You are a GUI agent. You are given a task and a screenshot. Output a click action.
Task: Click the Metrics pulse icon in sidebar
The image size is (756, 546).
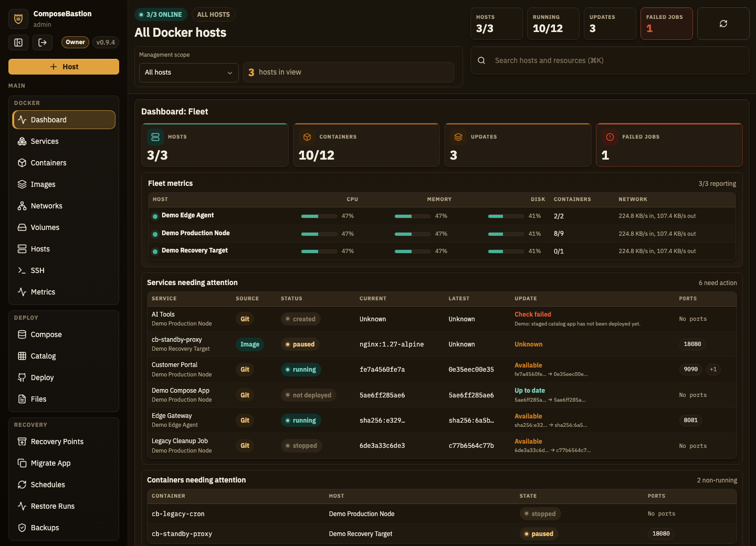[22, 292]
